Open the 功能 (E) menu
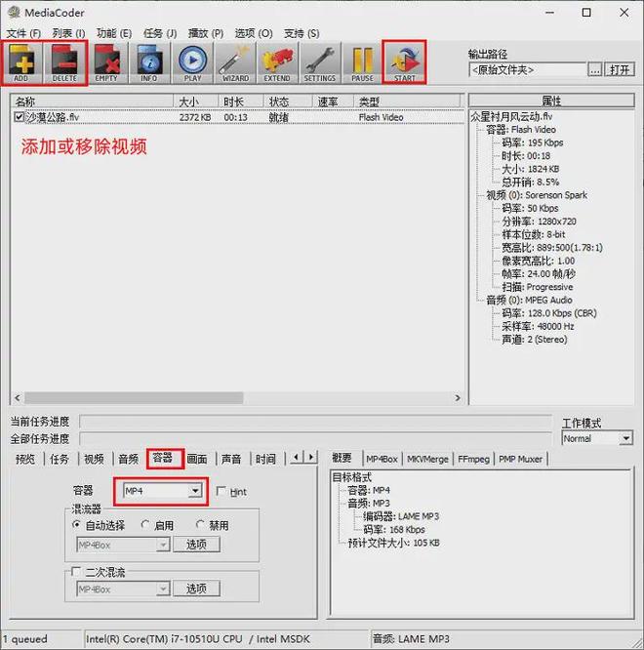Image resolution: width=644 pixels, height=650 pixels. (114, 33)
